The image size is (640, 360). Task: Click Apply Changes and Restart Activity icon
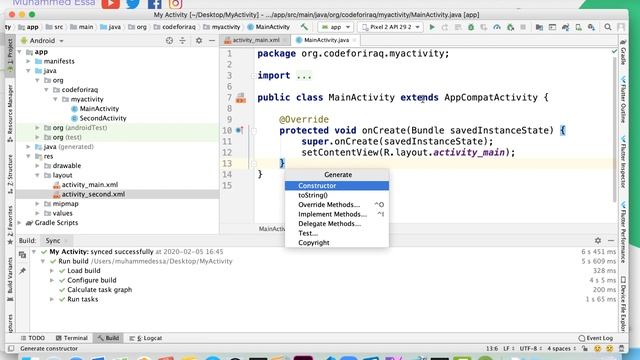(444, 27)
